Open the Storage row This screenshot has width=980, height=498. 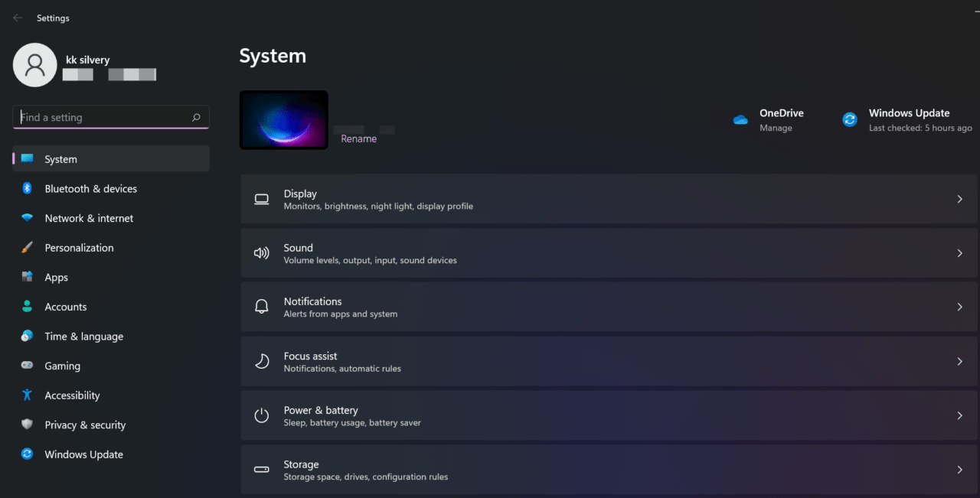[x=609, y=470]
